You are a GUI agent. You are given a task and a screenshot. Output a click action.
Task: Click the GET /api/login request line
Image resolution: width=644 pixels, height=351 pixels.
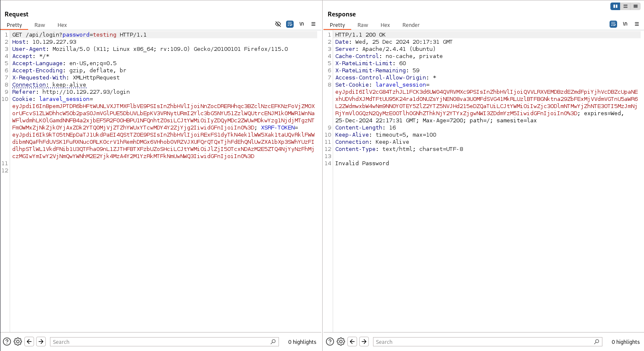click(x=79, y=35)
